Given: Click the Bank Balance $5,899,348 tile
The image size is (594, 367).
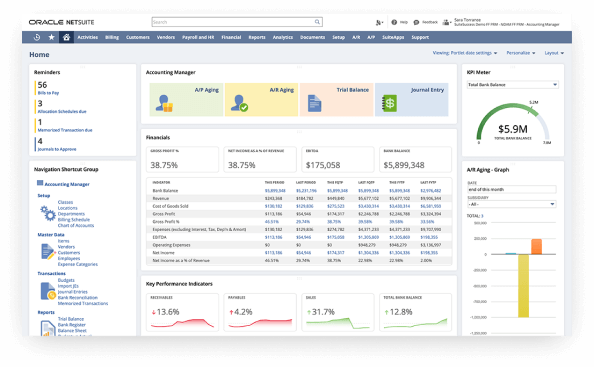Looking at the screenshot, I should coord(415,159).
